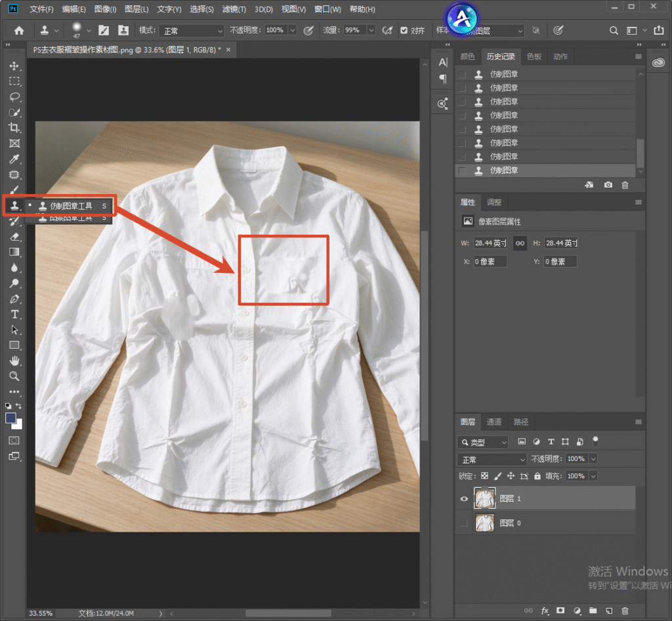
Task: Open the 模式 blend mode dropdown
Action: pos(192,31)
